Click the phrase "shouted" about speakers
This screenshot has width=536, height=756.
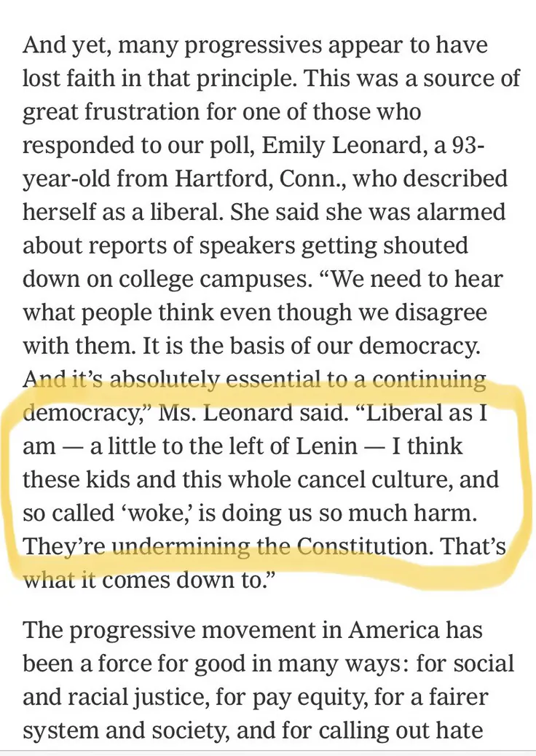[x=425, y=245]
